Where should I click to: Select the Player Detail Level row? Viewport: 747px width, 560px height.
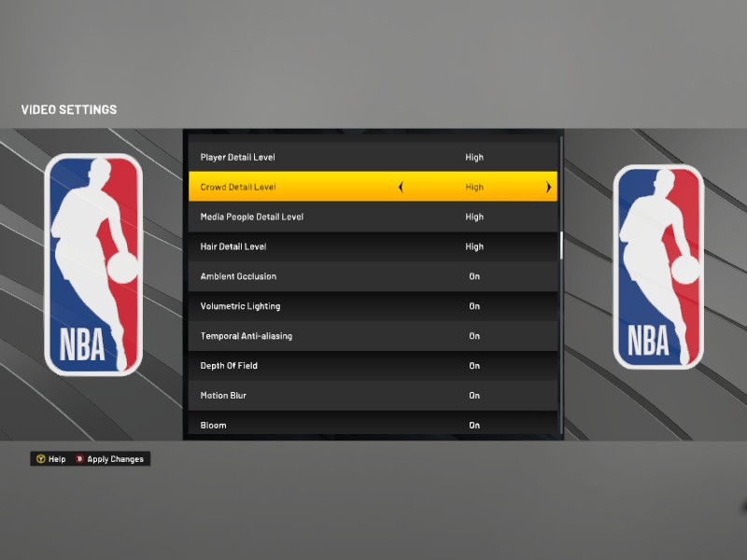[373, 157]
